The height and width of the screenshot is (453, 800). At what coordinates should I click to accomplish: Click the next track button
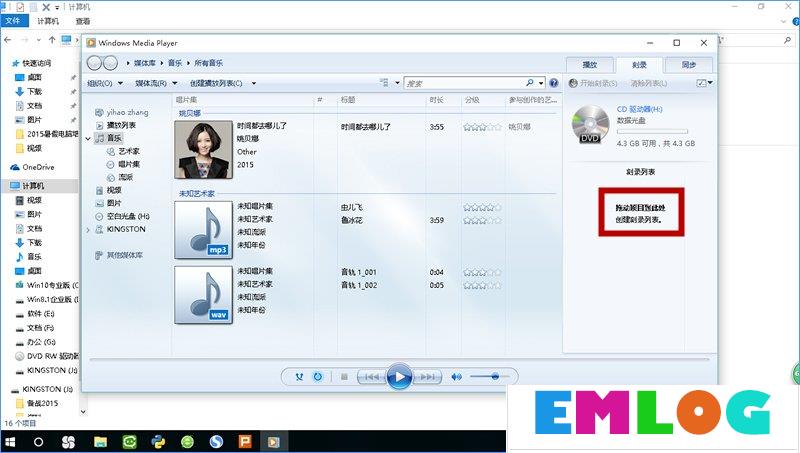(x=427, y=376)
